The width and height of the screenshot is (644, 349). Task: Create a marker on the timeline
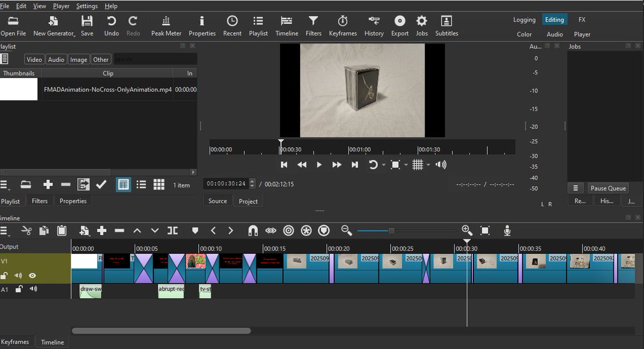coord(195,230)
